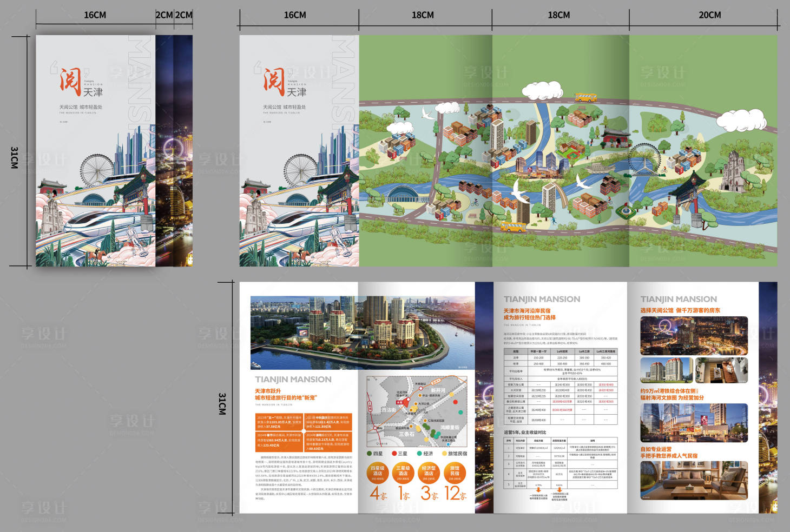
Task: Click the red 三星 legend dot
Action: 394,454
